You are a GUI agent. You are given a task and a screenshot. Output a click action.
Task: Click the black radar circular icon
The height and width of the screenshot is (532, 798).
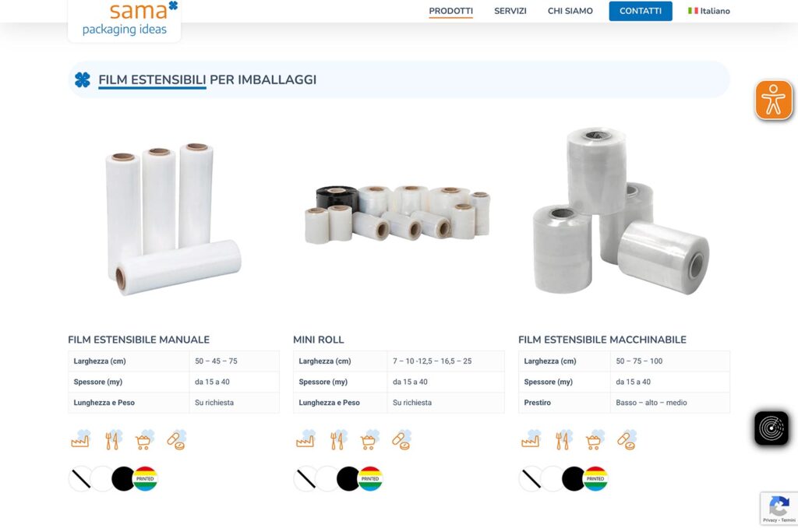771,428
